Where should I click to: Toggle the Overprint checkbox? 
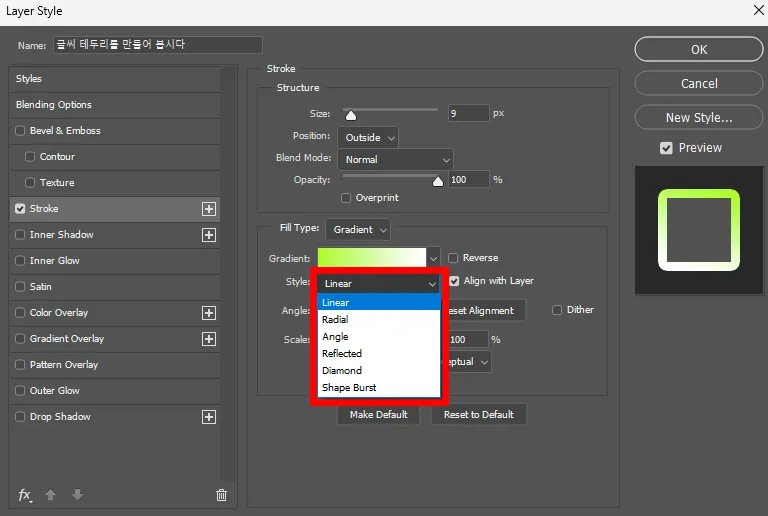346,198
